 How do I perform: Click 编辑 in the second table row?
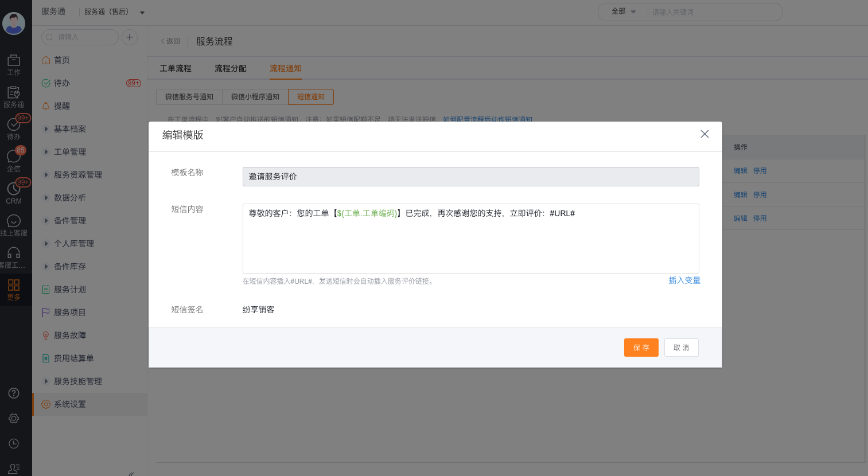click(x=741, y=195)
